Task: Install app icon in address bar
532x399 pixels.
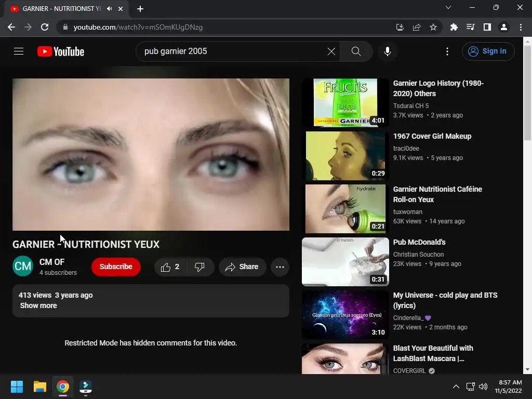Action: [400, 27]
